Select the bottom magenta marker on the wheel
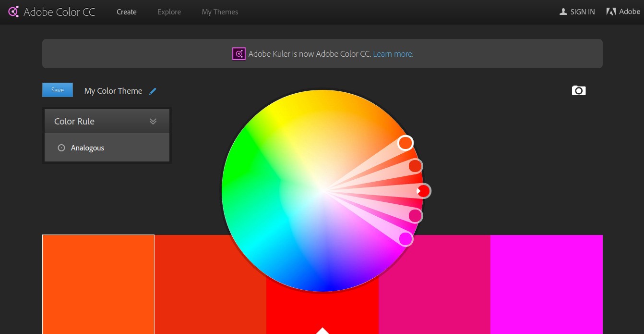Screen dimensions: 644x334 405,239
